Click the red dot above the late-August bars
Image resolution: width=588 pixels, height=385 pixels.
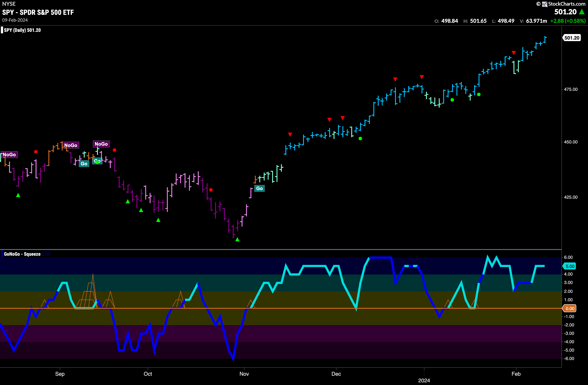[36, 152]
